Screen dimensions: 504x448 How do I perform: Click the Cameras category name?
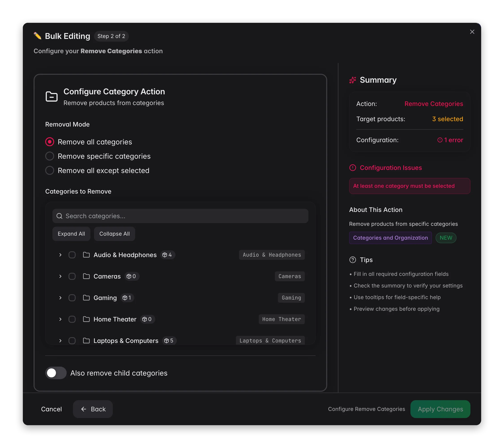107,276
